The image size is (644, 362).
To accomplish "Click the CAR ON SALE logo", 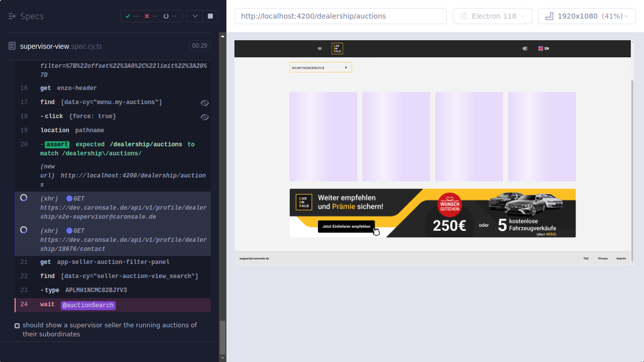I will pyautogui.click(x=337, y=48).
